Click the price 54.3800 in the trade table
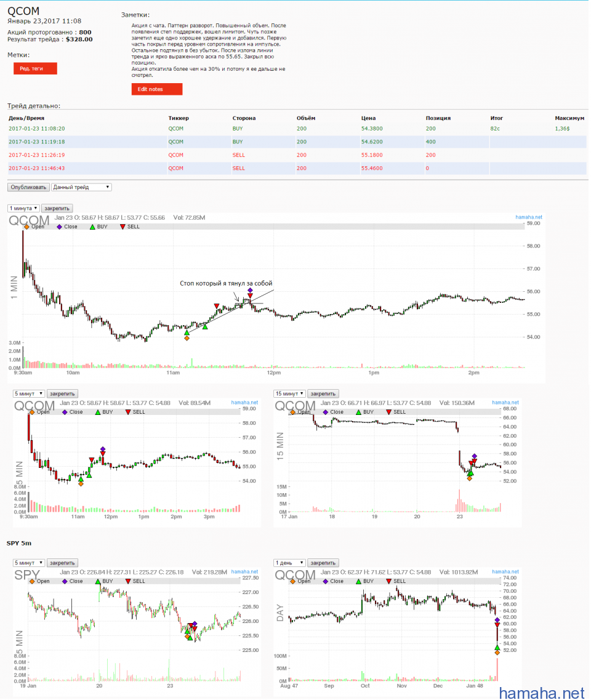Image resolution: width=591 pixels, height=700 pixels. (372, 129)
